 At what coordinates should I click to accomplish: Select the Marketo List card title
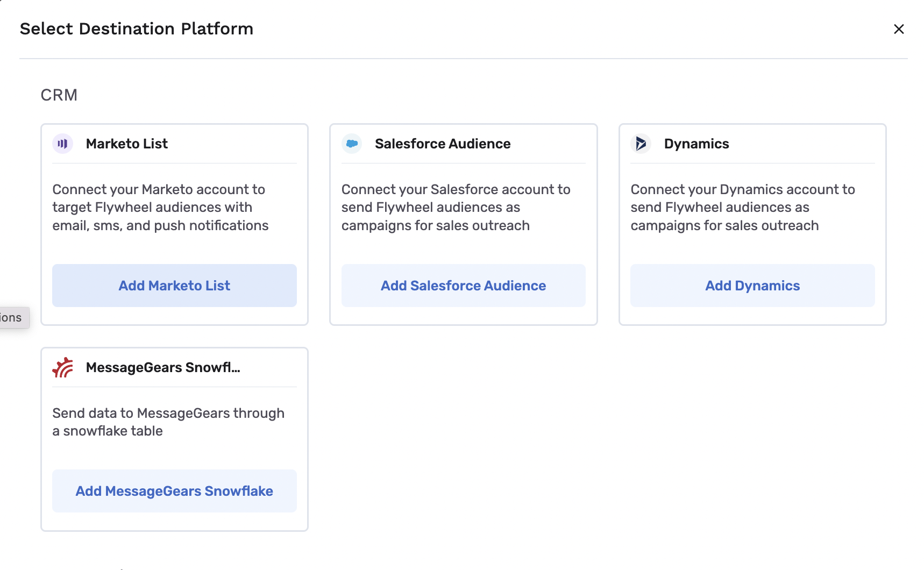coord(127,144)
